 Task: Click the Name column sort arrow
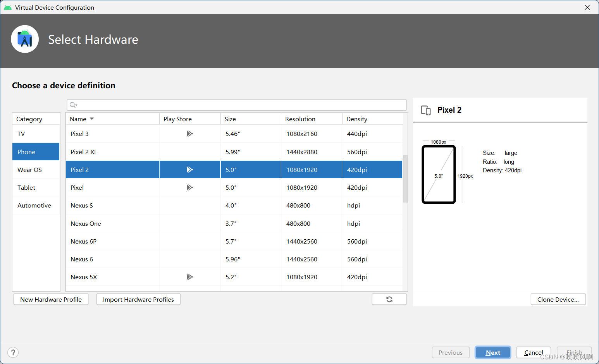point(92,119)
